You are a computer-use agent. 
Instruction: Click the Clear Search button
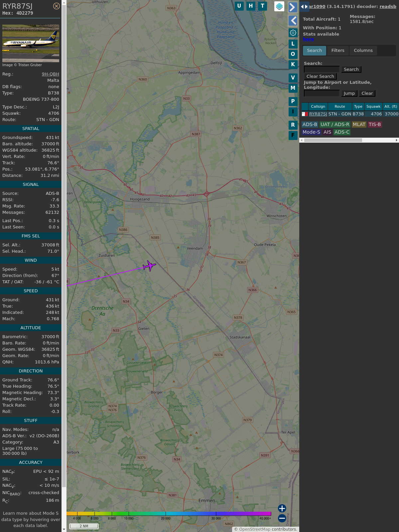(320, 76)
